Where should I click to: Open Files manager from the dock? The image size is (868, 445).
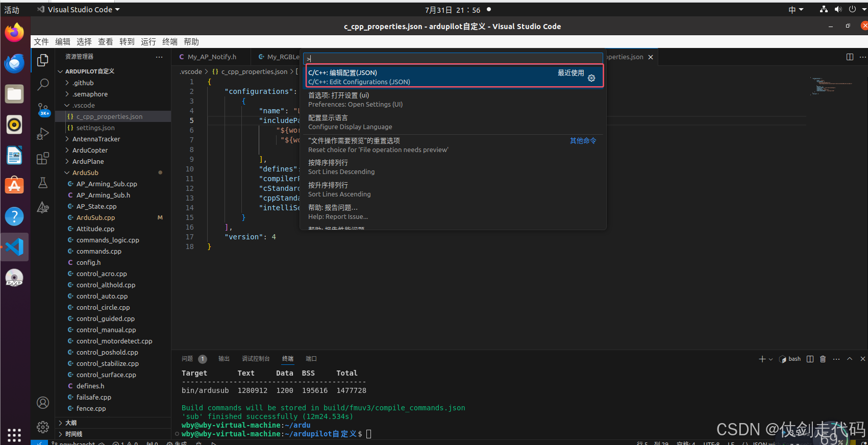(x=14, y=94)
